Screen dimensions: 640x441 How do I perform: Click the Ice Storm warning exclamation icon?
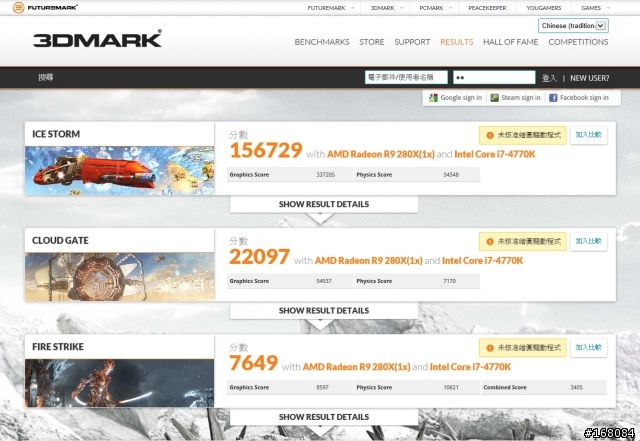pyautogui.click(x=490, y=135)
